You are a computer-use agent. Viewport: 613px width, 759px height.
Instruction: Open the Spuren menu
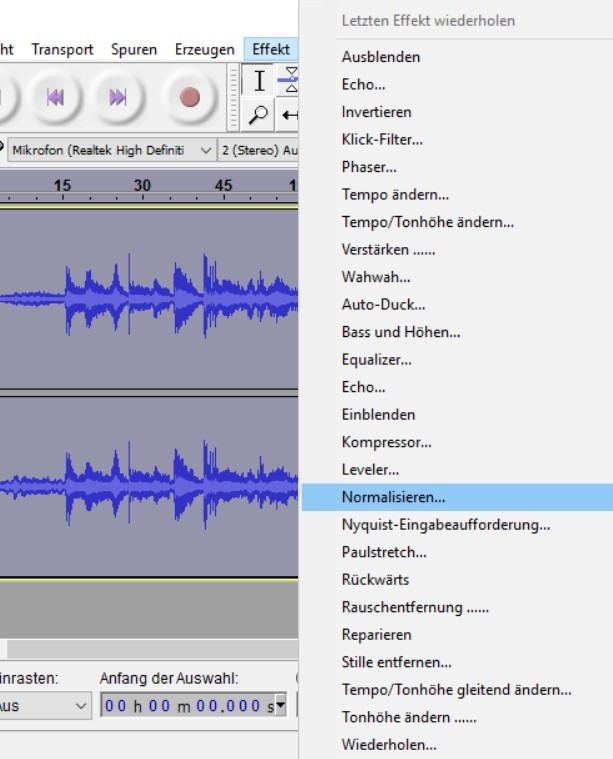[134, 49]
